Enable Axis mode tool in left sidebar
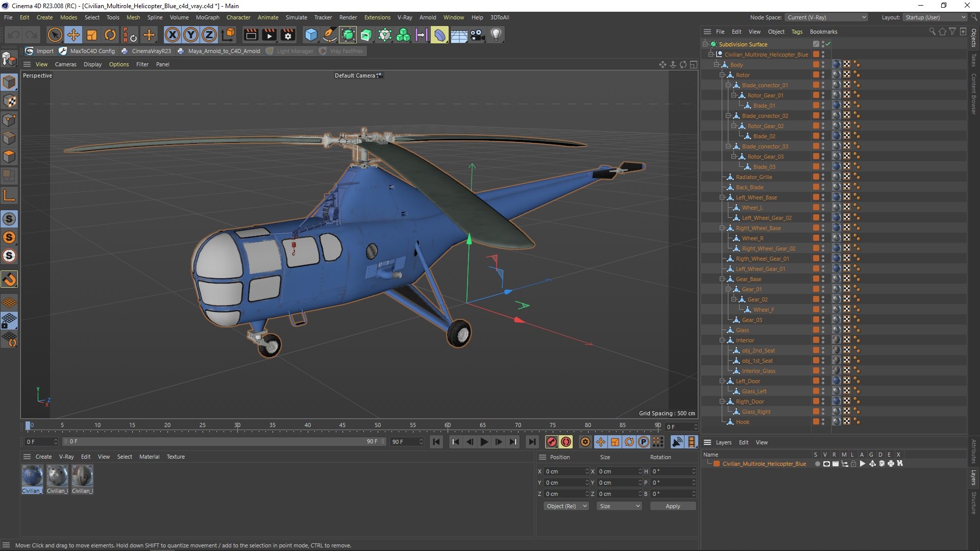Viewport: 980px width, 551px height. 9,195
